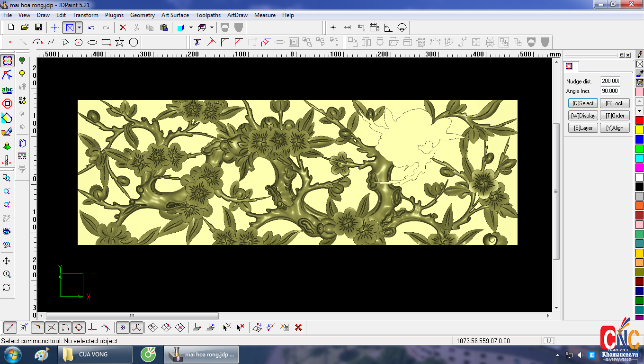
Task: Choose the rectangle drawing tool
Action: pos(106,42)
